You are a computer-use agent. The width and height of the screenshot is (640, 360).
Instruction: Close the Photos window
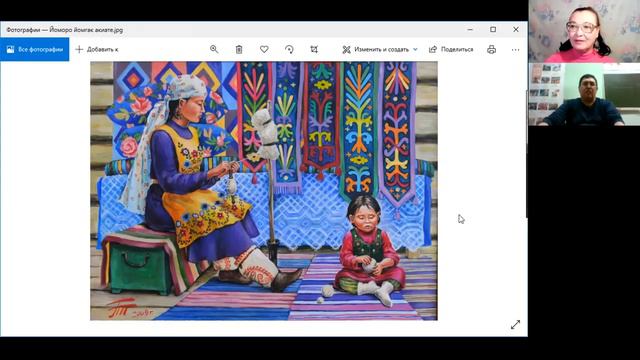pos(516,29)
